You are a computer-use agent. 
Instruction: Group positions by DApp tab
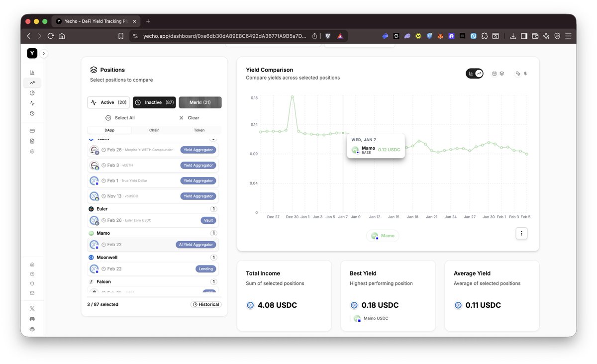[109, 130]
